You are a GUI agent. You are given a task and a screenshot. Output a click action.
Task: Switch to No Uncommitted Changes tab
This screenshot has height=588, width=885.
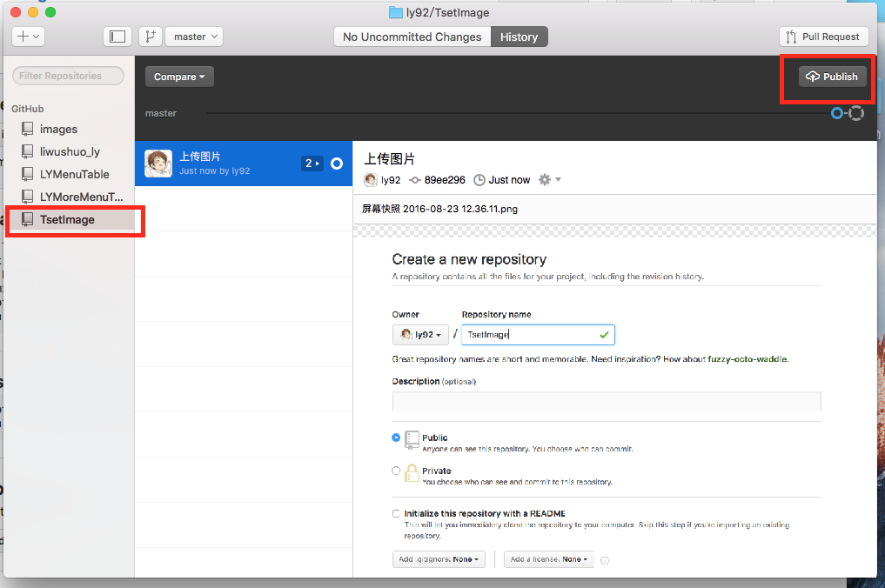click(x=412, y=37)
